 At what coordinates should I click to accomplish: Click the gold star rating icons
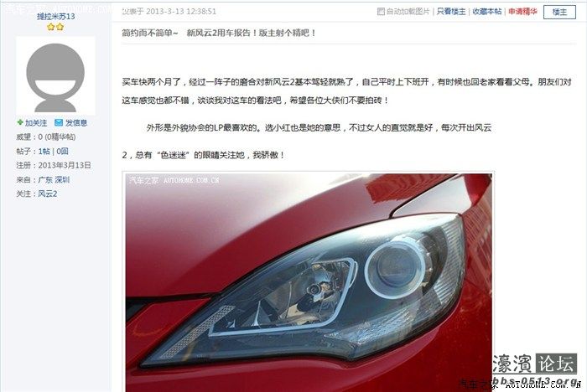(55, 27)
